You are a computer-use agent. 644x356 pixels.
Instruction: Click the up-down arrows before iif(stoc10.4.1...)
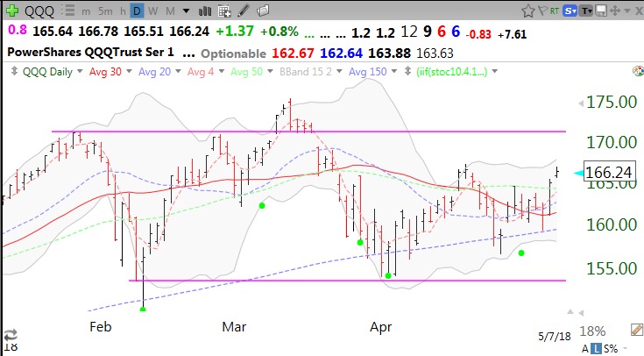(x=407, y=71)
